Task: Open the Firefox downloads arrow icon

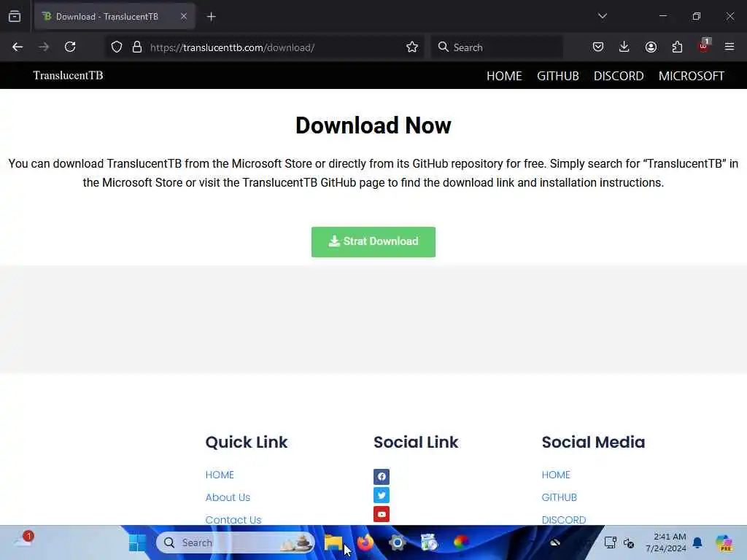Action: point(624,47)
